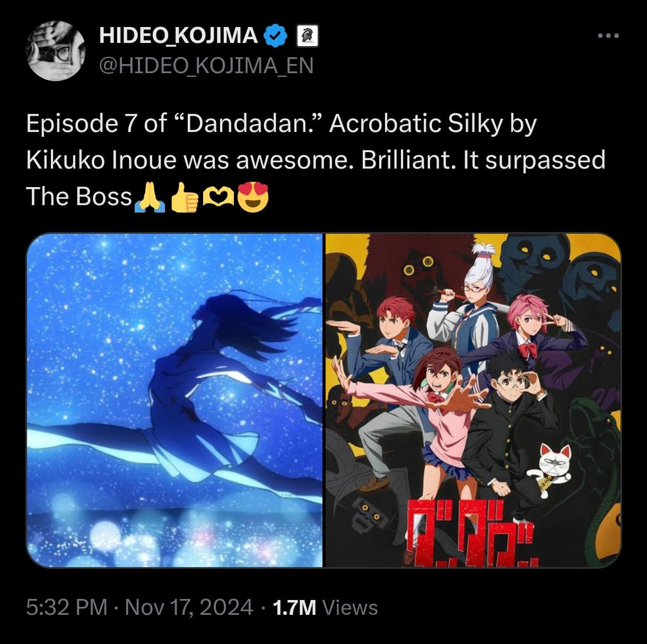This screenshot has height=644, width=647.
Task: Click the thumbs up emoji
Action: (x=184, y=198)
